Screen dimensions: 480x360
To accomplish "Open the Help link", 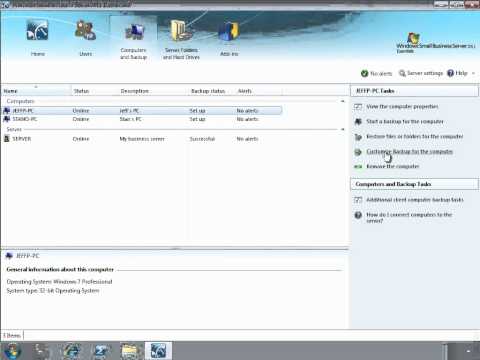I will 457,73.
